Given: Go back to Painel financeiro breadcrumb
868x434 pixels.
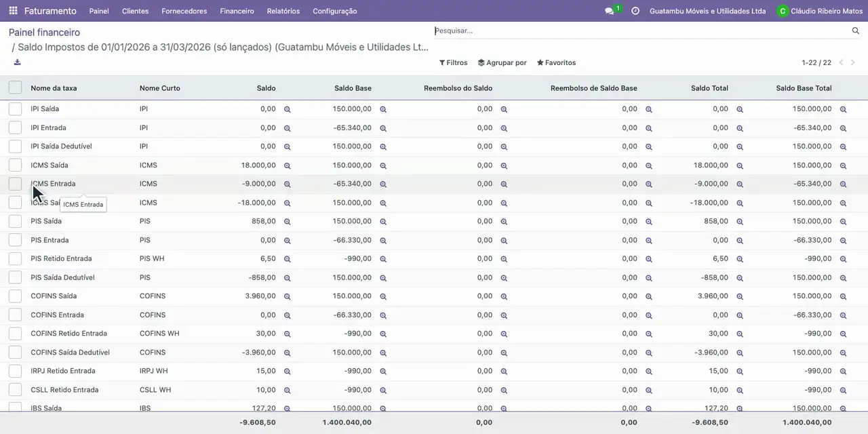Looking at the screenshot, I should 44,33.
